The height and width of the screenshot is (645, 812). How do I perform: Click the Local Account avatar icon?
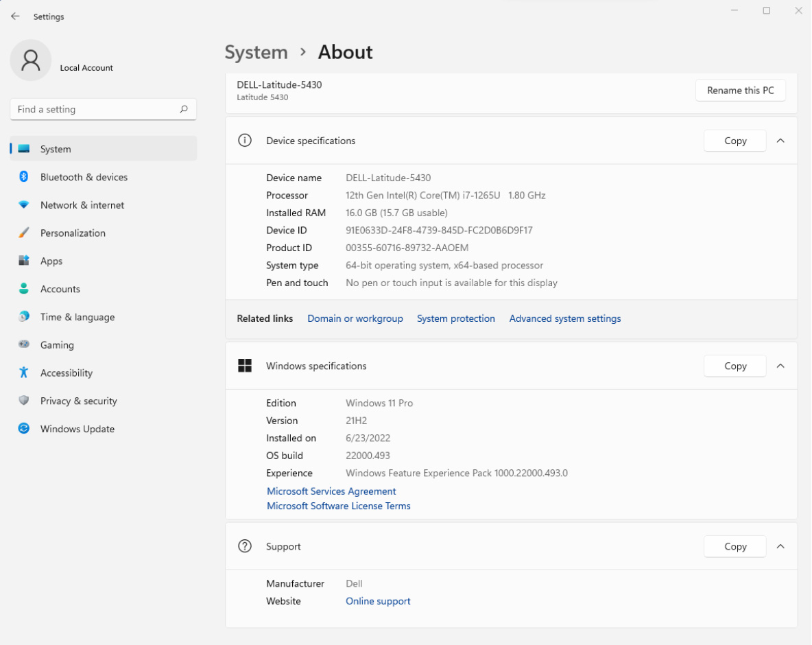(31, 60)
